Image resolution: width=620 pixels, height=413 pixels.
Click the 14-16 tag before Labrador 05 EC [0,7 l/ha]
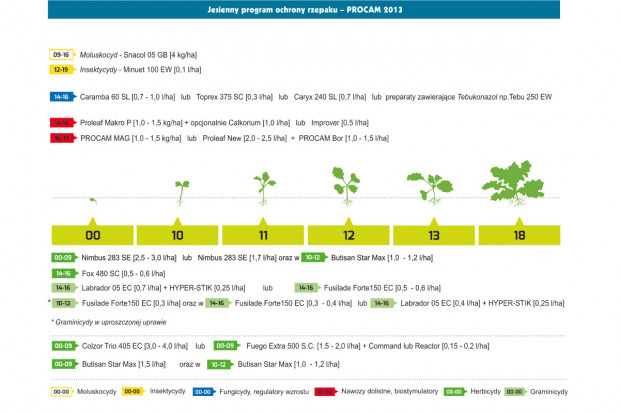click(65, 288)
